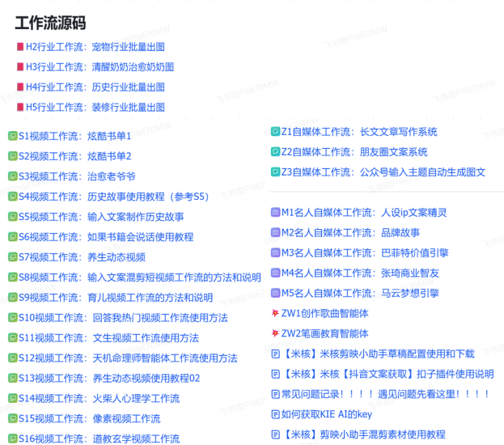Open M1名人自媒体工作流：人设ip文案精灵
Viewport: 504px width, 445px height.
tap(364, 213)
